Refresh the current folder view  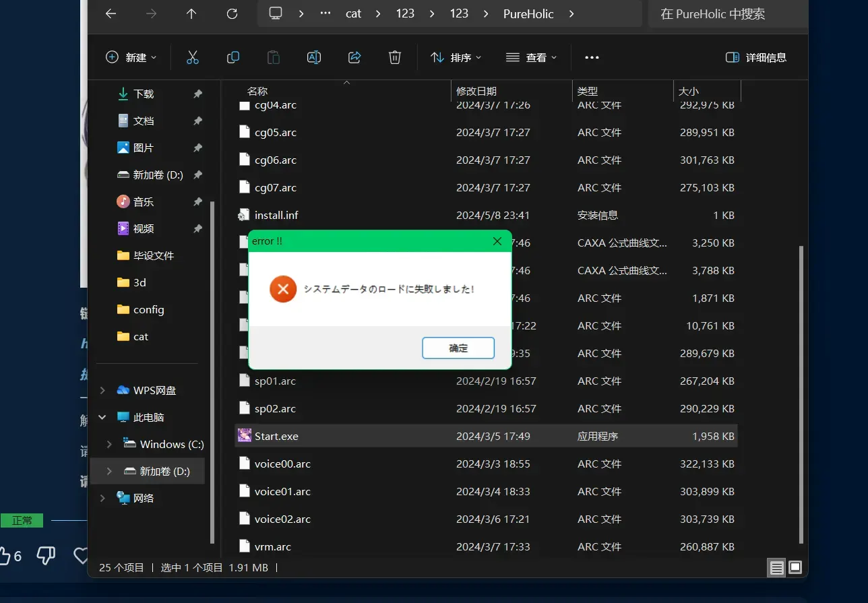(232, 13)
